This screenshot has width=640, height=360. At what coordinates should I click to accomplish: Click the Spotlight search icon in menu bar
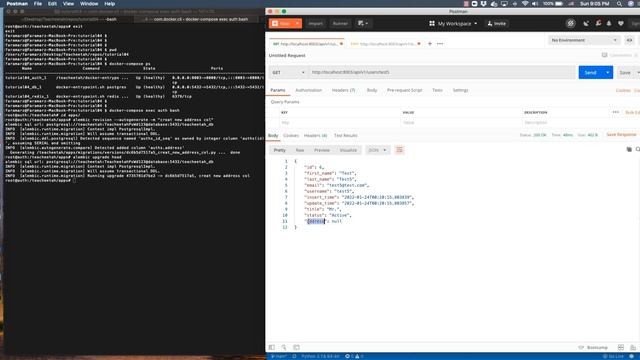(620, 4)
